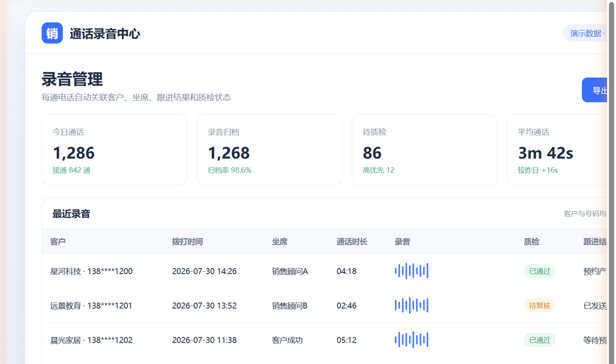Click the 已通过 badge in 星河科技 row

(540, 271)
